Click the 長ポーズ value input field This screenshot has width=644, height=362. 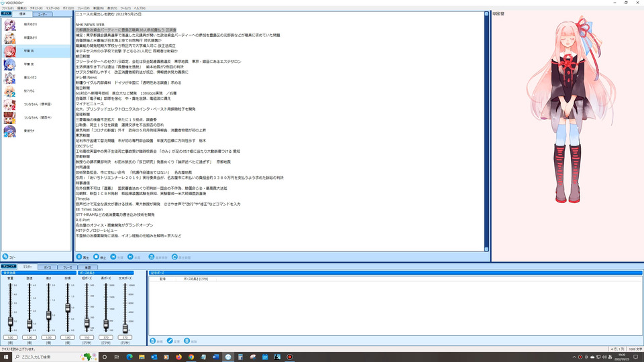106,337
